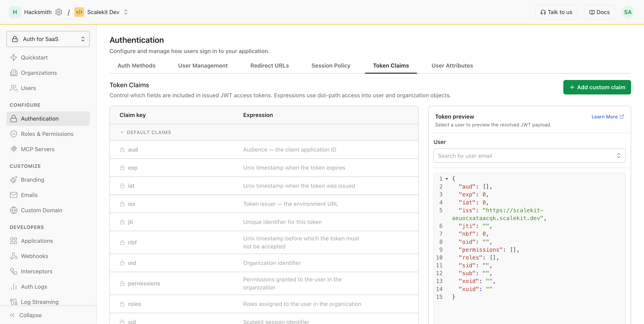This screenshot has height=324, width=644.
Task: Click the Search by user email field
Action: 529,156
